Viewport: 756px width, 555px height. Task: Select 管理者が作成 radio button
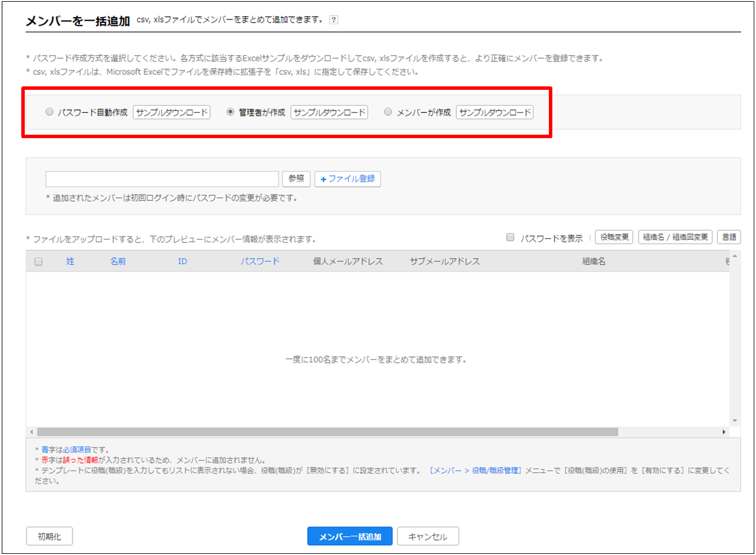230,112
